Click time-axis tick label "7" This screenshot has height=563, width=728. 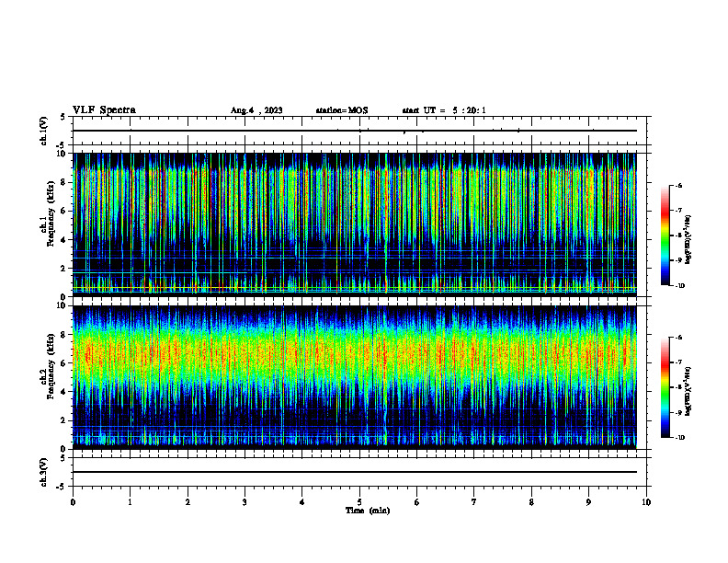click(x=474, y=502)
